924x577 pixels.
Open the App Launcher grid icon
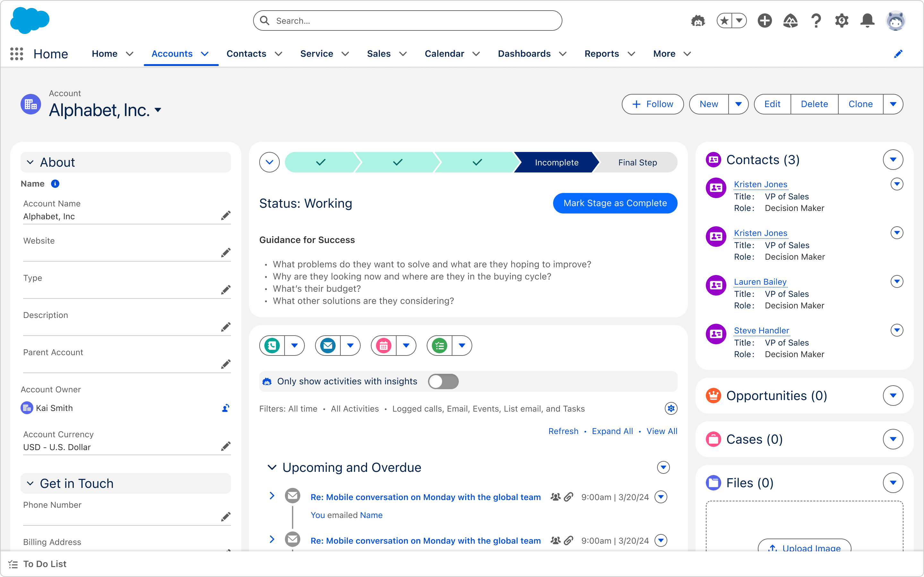[17, 54]
